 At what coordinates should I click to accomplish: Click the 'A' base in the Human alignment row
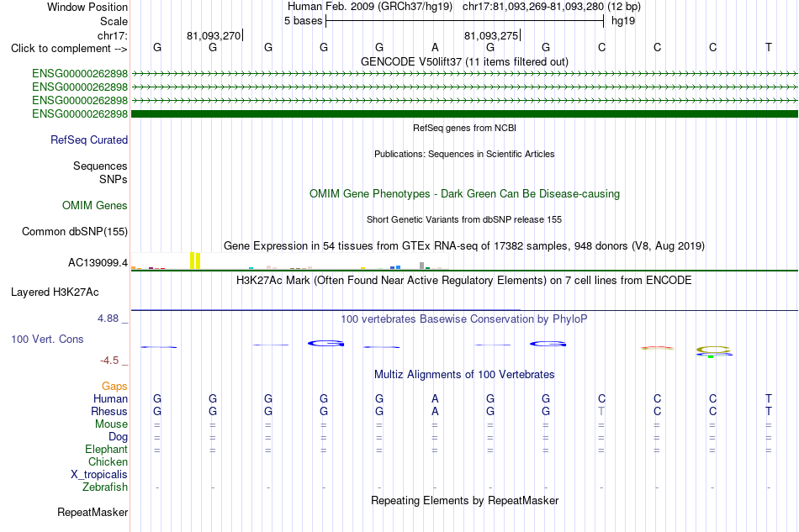[435, 398]
